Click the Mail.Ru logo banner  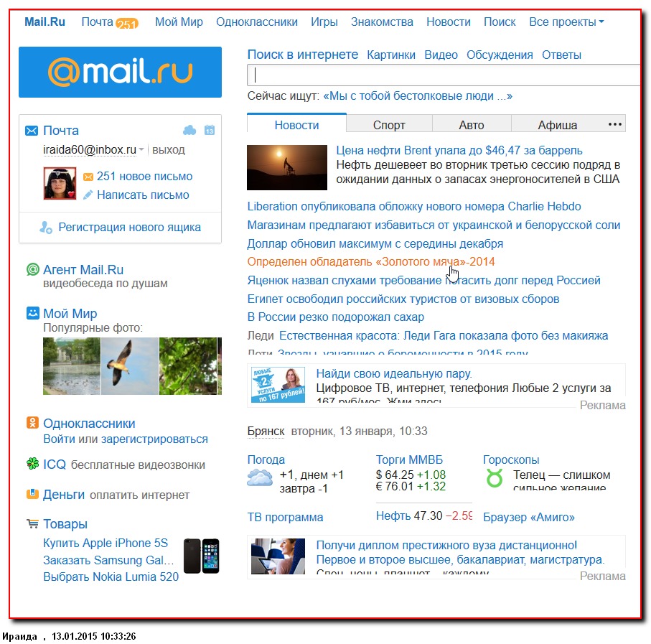tap(120, 72)
